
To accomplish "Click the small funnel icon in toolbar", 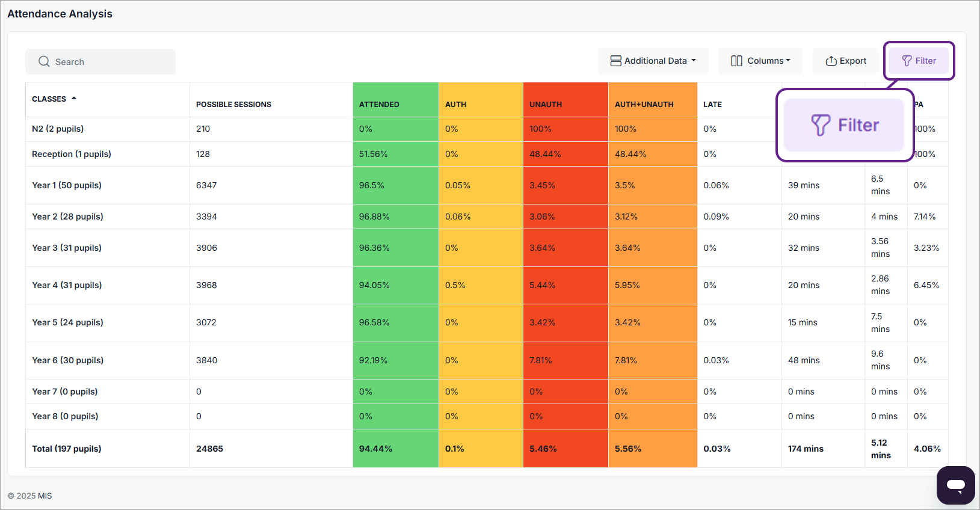I will pos(907,61).
